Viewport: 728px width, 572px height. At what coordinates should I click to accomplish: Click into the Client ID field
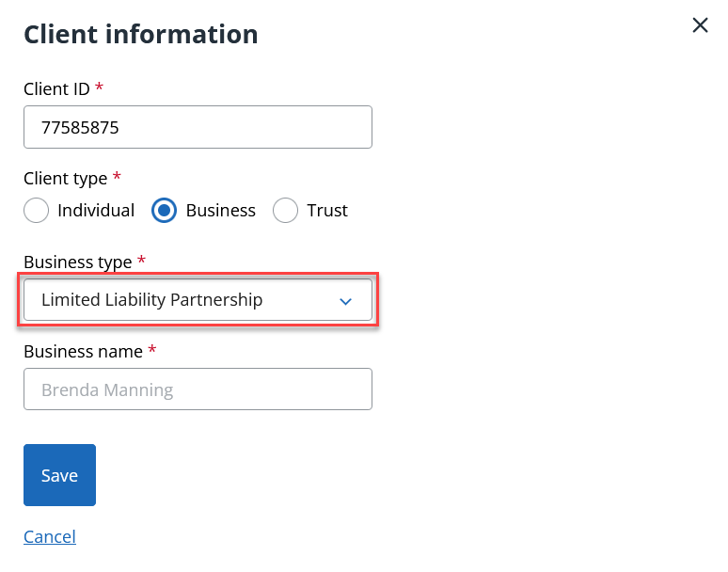coord(198,127)
